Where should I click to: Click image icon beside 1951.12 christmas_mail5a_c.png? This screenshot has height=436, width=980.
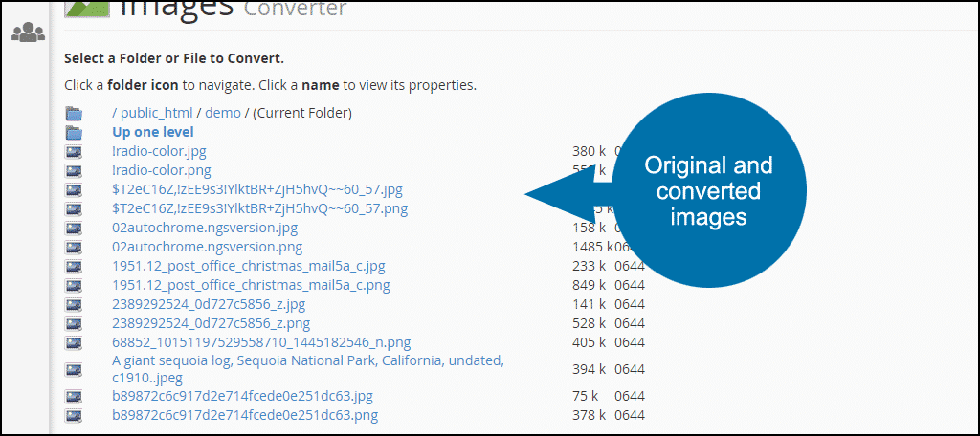[x=74, y=286]
